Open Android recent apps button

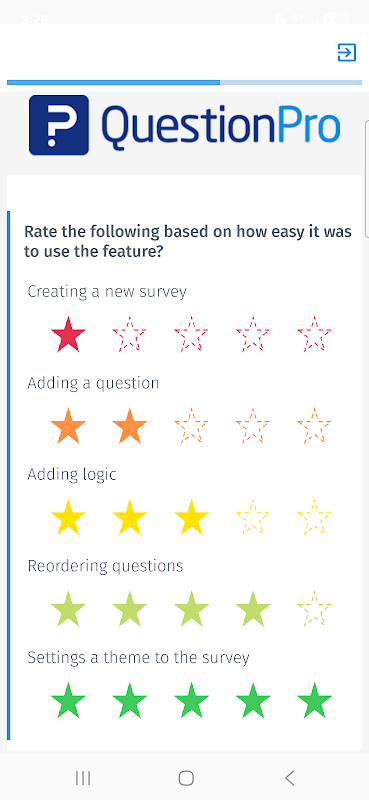[x=83, y=778]
